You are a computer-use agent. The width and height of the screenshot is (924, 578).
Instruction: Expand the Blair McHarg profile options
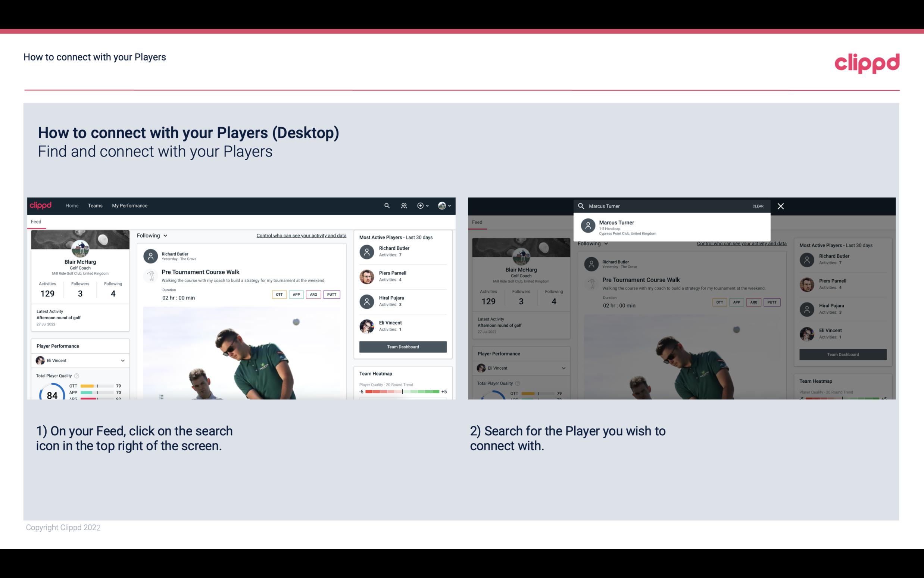[446, 205]
